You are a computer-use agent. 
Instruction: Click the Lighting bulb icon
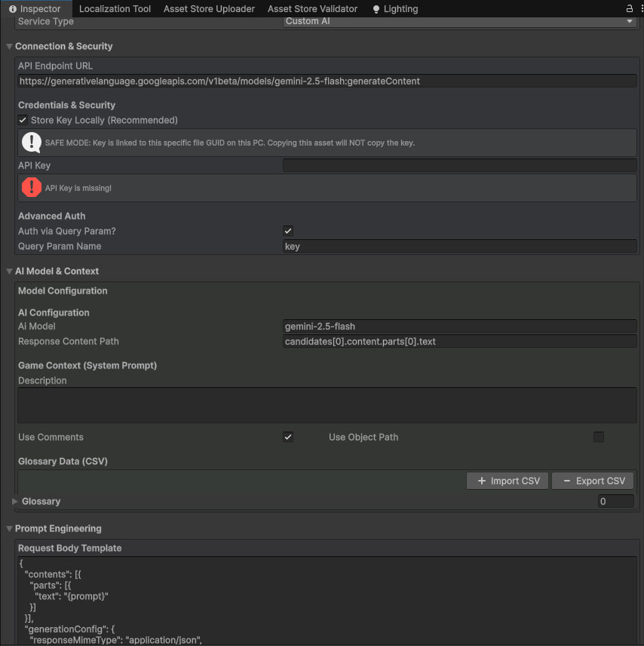coord(375,8)
